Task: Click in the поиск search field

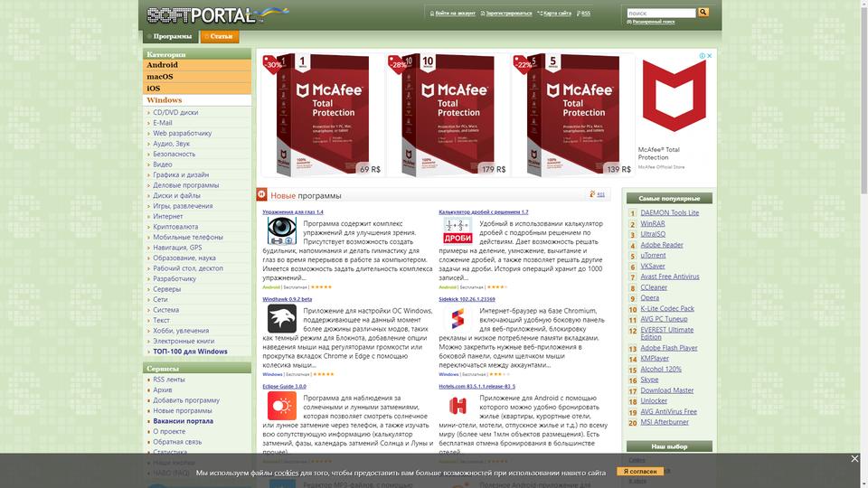Action: coord(661,13)
